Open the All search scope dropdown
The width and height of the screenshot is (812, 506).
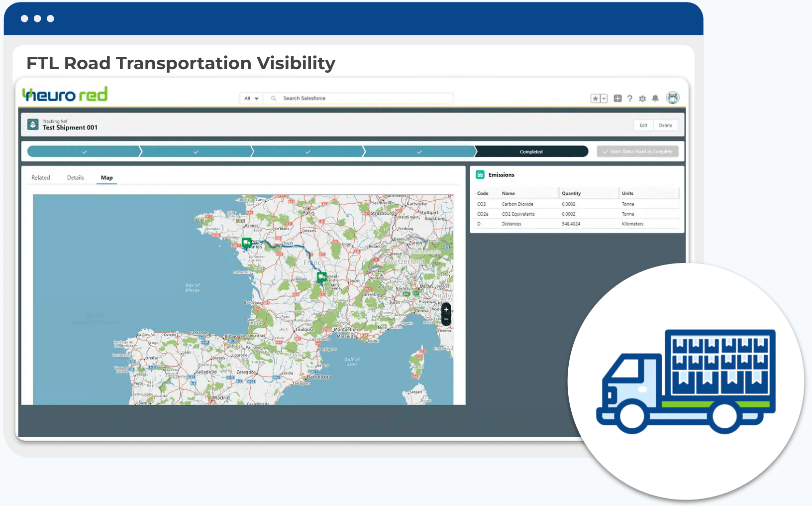point(251,98)
